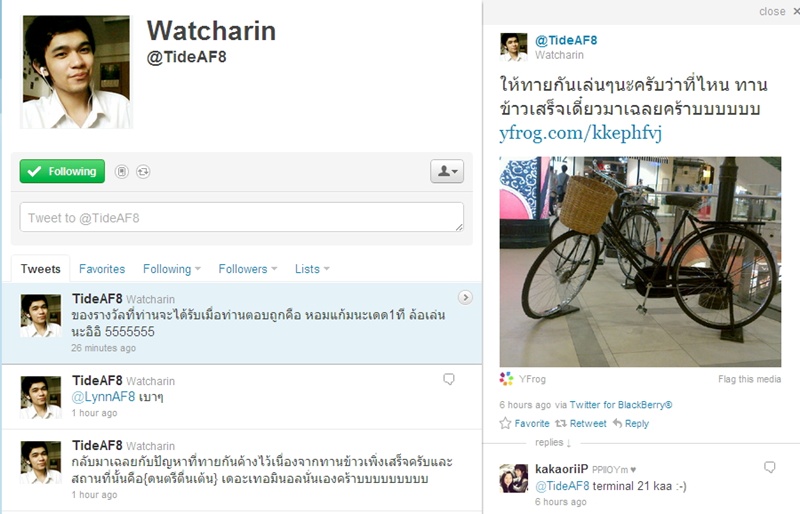Image resolution: width=800 pixels, height=514 pixels.
Task: Click Flag this media
Action: point(749,379)
